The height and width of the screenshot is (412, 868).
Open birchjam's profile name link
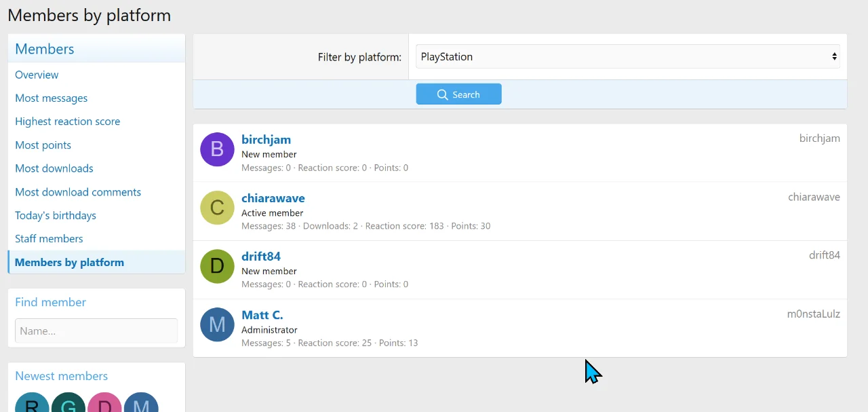point(267,140)
